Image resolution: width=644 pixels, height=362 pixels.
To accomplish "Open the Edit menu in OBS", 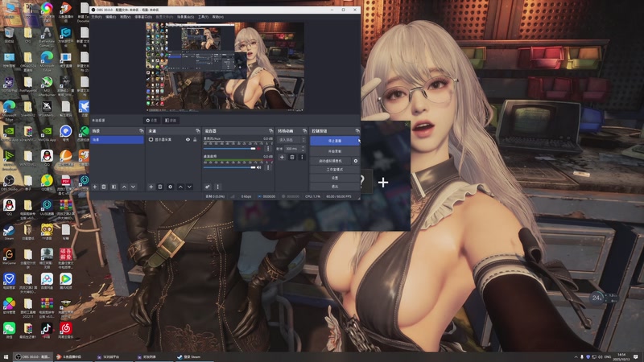I will pyautogui.click(x=110, y=17).
